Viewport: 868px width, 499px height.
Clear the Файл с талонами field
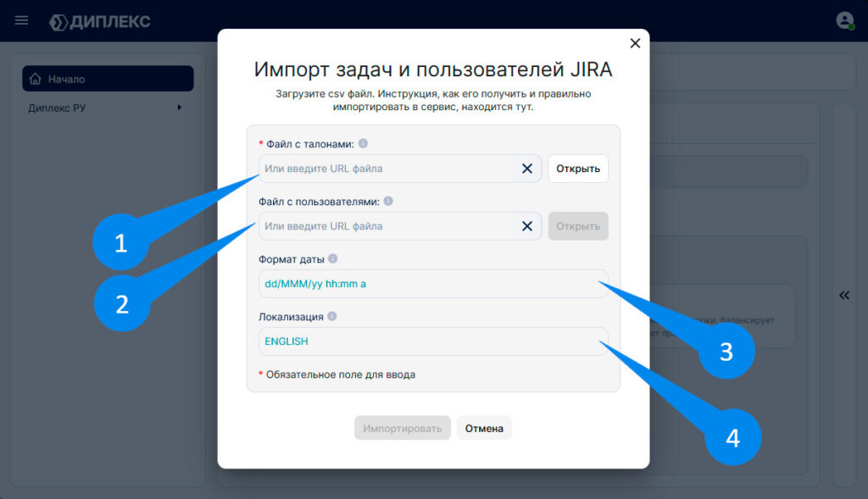coord(527,169)
